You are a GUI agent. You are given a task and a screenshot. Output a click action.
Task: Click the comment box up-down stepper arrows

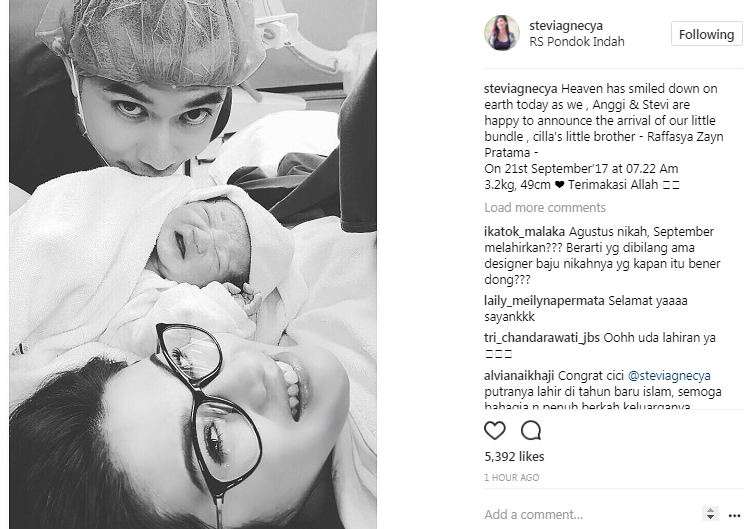(710, 513)
